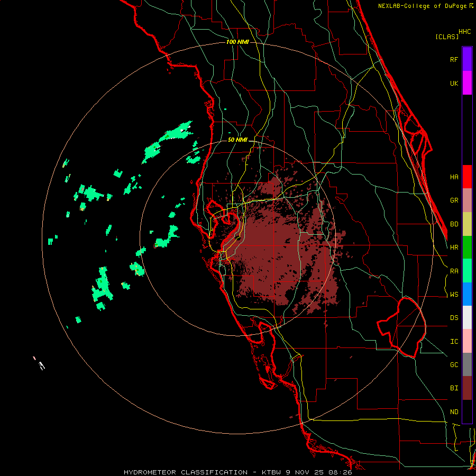
Task: Click the '50 NMI' range ring label
Action: 237,140
